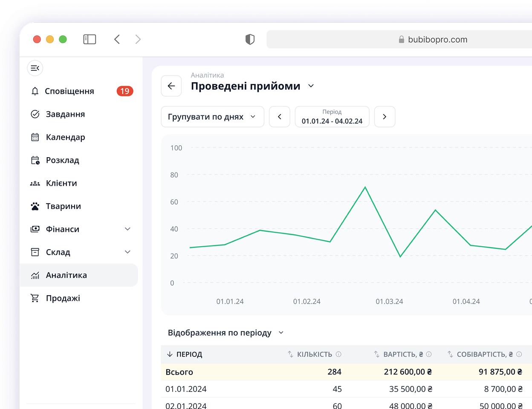Screen dimensions: 532x409
Task: Click the back arrow next to the page title
Action: 171,86
